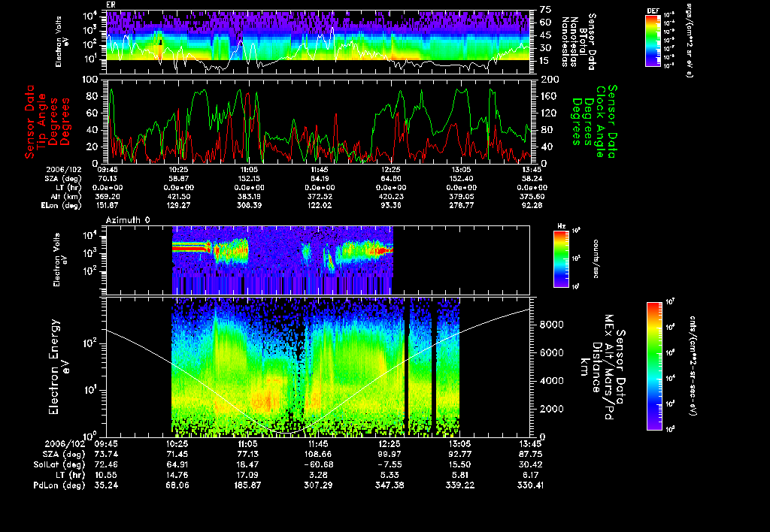Select PdLon value 339.22
This screenshot has height=532, width=770.
point(459,485)
